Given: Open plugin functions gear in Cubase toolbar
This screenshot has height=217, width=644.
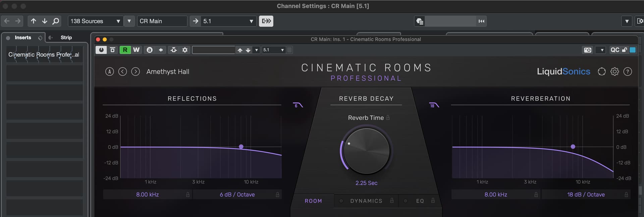Looking at the screenshot, I should point(185,50).
